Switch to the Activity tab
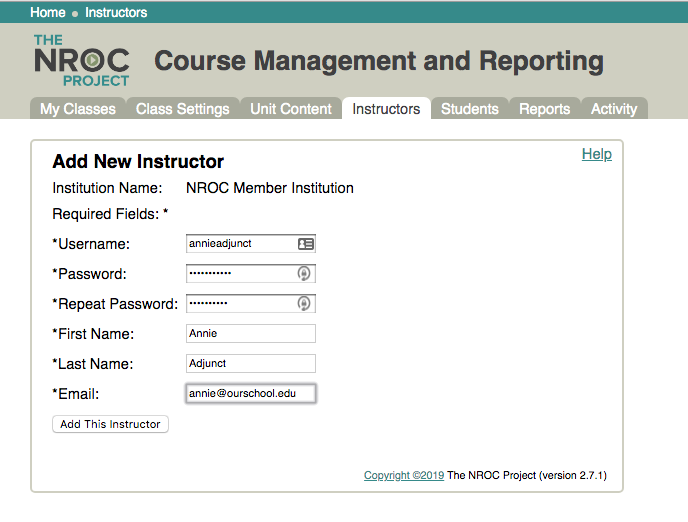 click(614, 108)
